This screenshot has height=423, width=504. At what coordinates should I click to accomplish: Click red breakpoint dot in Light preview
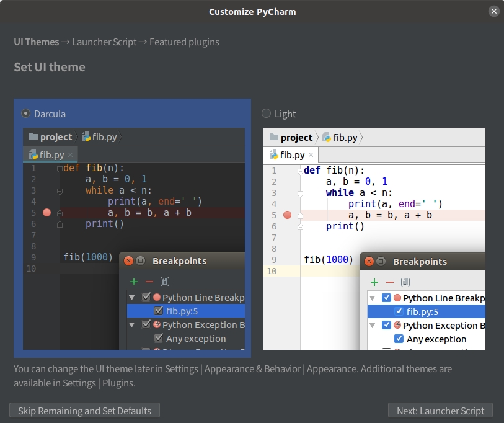[x=287, y=215]
